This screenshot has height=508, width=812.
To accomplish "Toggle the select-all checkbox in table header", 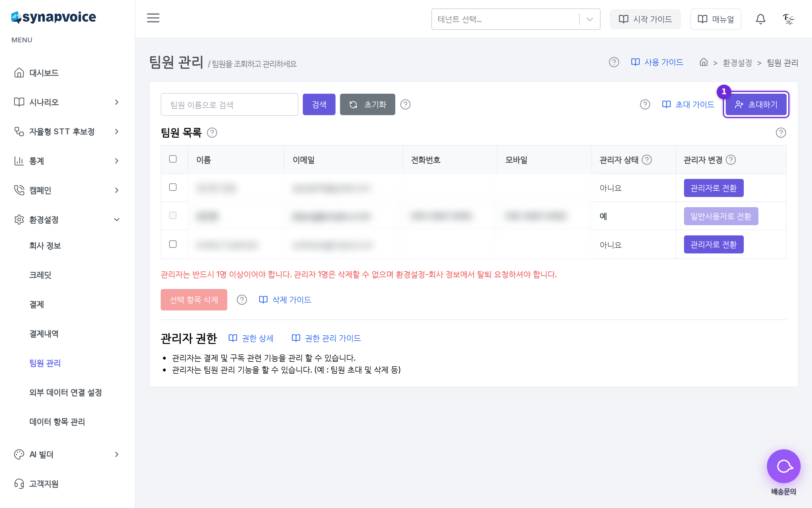I will [x=173, y=159].
